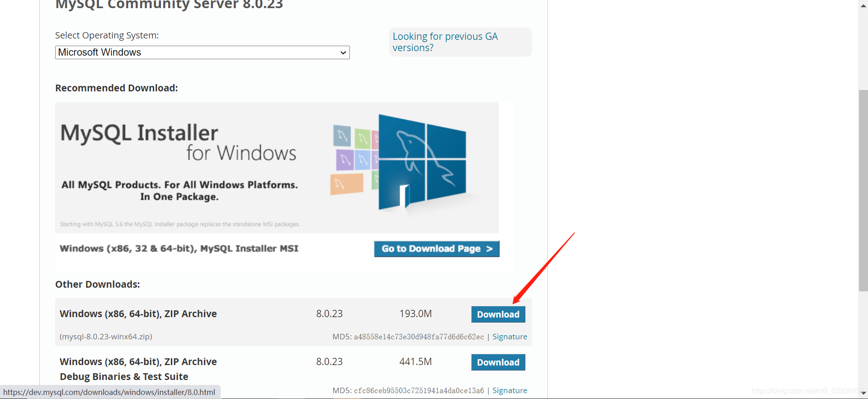The height and width of the screenshot is (399, 868).
Task: Click the filename (mysql-8.0.23-winx64.zip) text
Action: [x=106, y=337]
